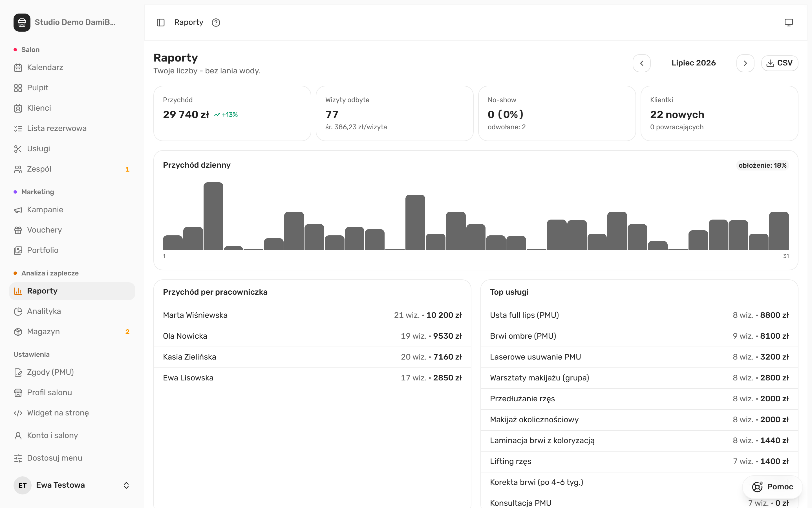Open Portfolio gallery item
Screen dimensions: 812x508
[x=72, y=250]
